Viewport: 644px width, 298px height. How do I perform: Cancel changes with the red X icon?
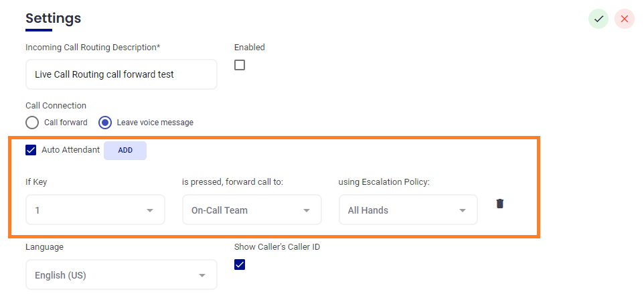point(625,19)
